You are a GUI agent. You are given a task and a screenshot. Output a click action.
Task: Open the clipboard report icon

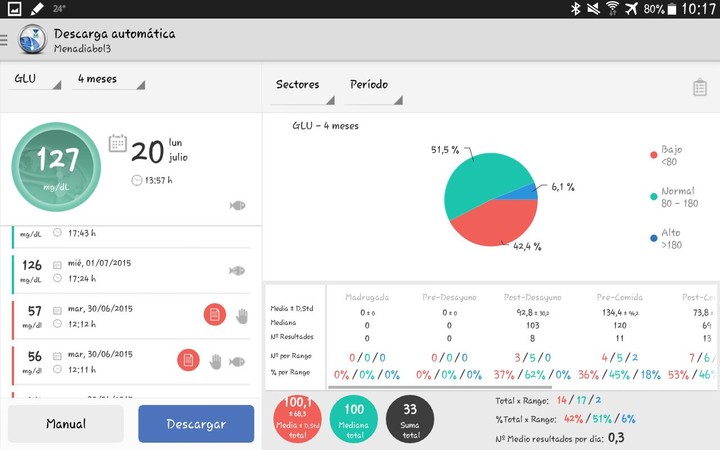(x=699, y=87)
